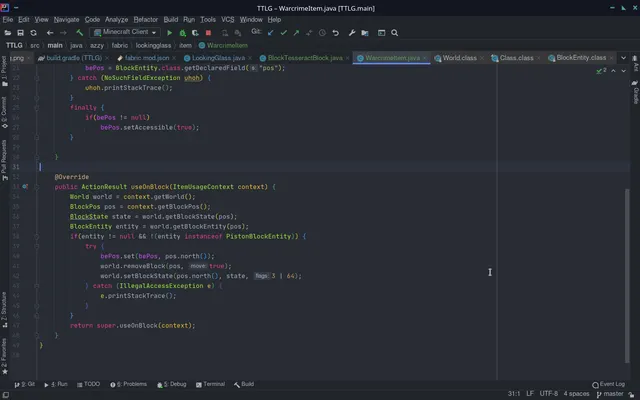Click the Open folder toolbar icon

(x=7, y=33)
